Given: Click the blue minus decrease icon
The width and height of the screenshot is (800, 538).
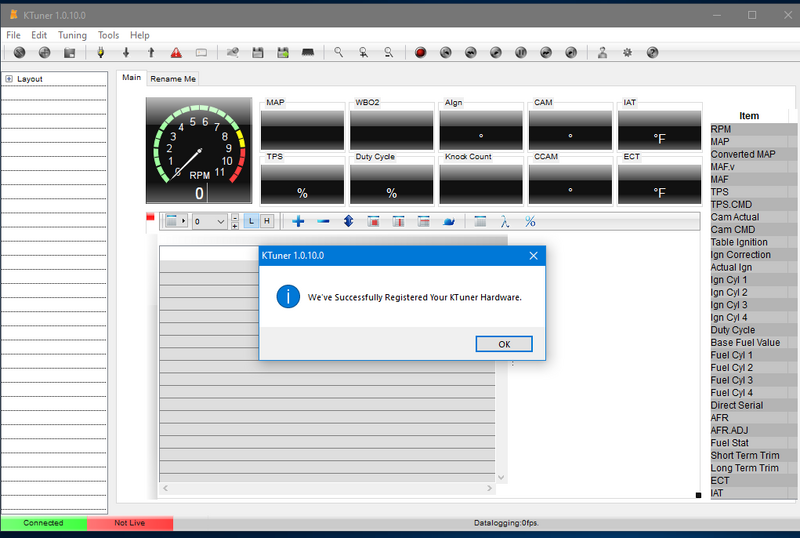Looking at the screenshot, I should pyautogui.click(x=323, y=221).
